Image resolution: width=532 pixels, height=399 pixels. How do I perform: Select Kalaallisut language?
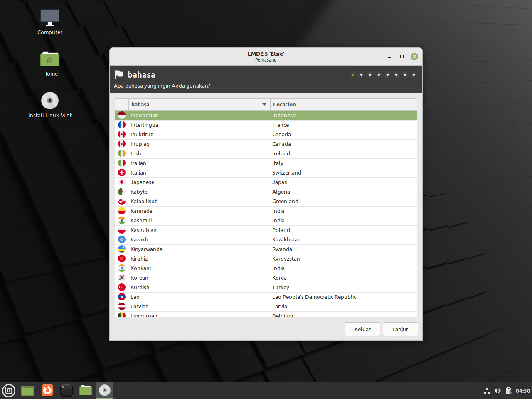(x=266, y=201)
